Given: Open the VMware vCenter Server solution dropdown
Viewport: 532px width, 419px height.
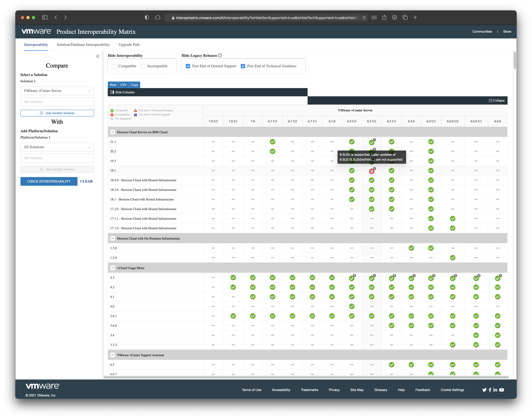Looking at the screenshot, I should click(x=57, y=91).
